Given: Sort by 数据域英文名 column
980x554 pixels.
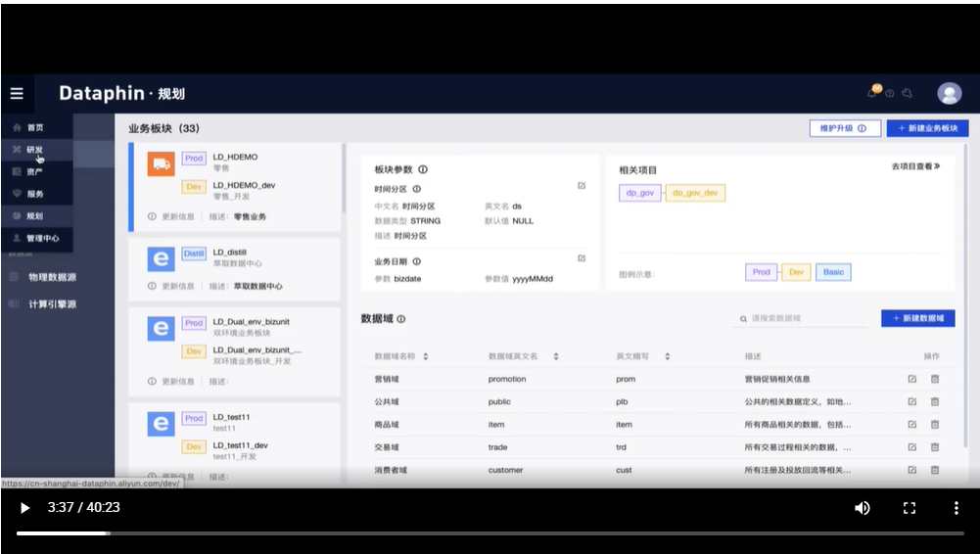Looking at the screenshot, I should [556, 356].
